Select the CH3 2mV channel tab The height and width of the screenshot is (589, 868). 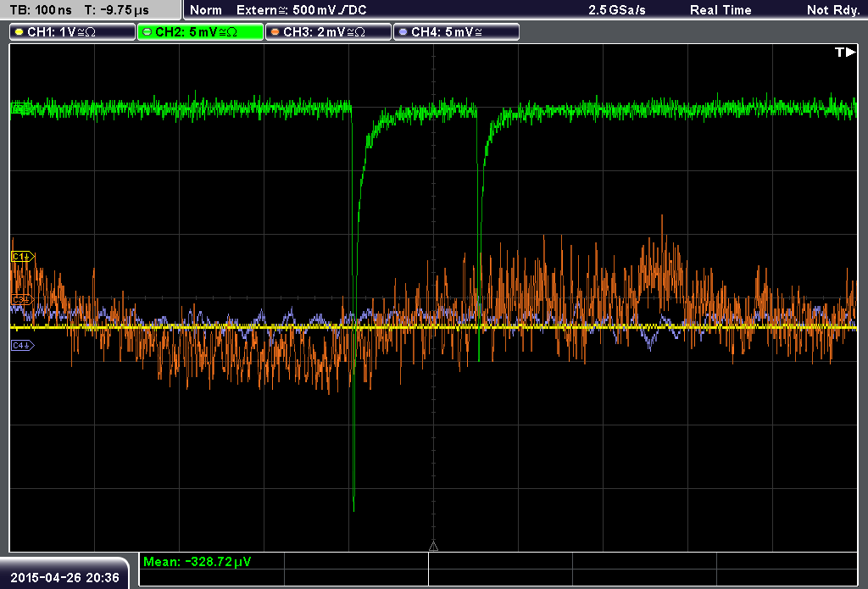click(328, 32)
